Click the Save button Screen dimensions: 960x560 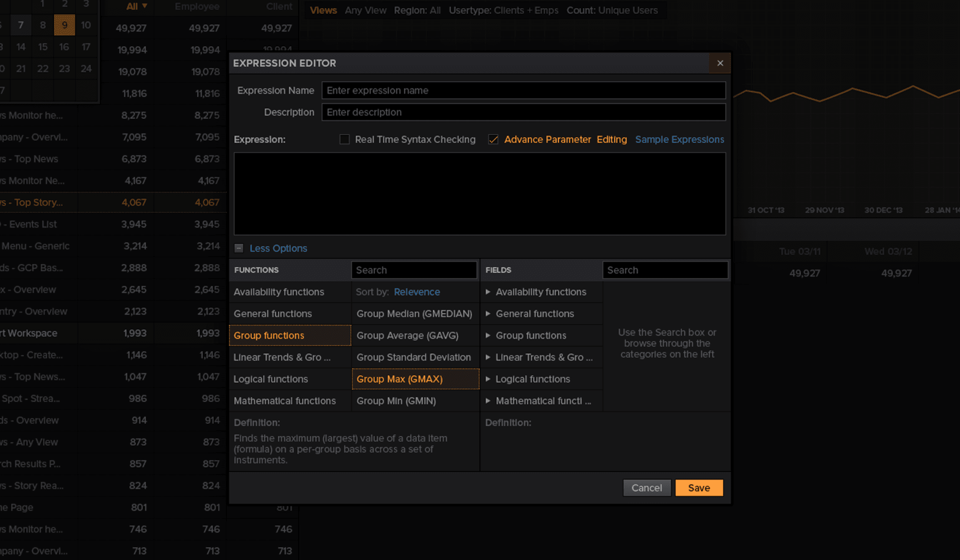[x=699, y=488]
